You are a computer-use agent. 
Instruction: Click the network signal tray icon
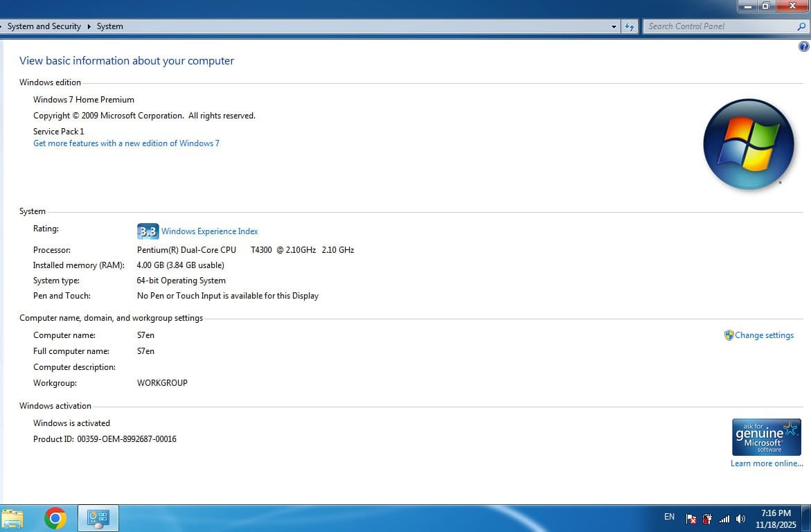(x=724, y=519)
